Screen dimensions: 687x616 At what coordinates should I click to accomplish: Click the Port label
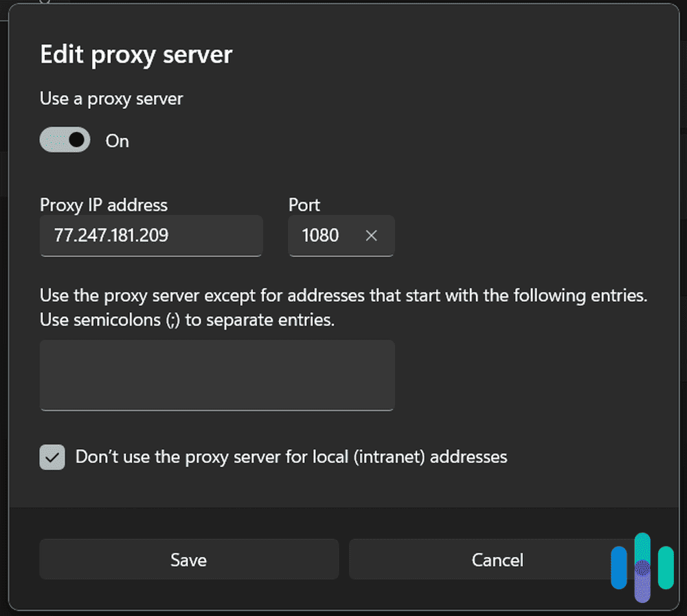click(304, 205)
